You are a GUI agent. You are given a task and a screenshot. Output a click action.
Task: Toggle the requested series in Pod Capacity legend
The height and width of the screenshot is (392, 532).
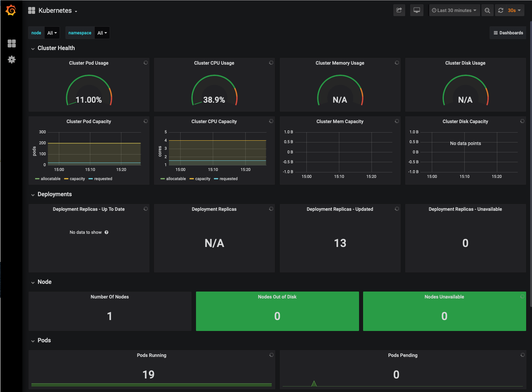click(101, 179)
